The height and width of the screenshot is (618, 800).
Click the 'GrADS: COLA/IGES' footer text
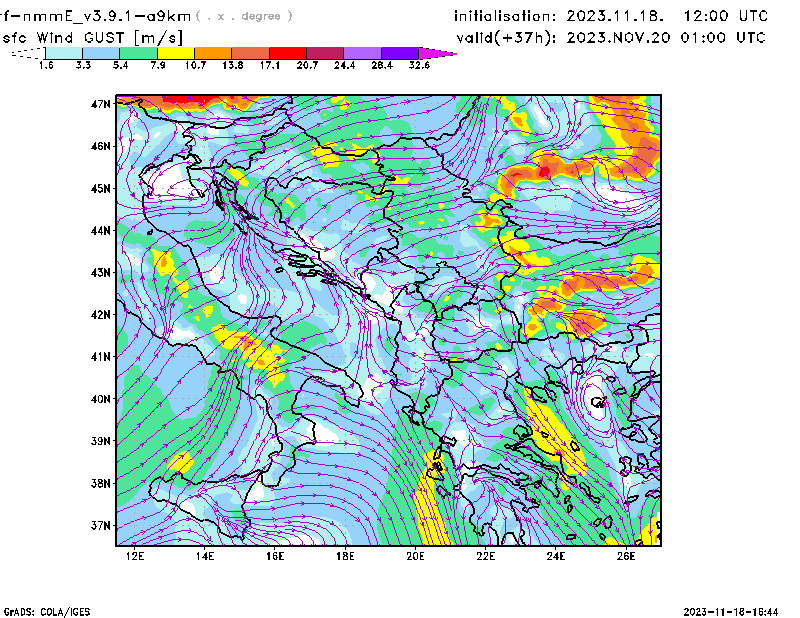pos(47,612)
